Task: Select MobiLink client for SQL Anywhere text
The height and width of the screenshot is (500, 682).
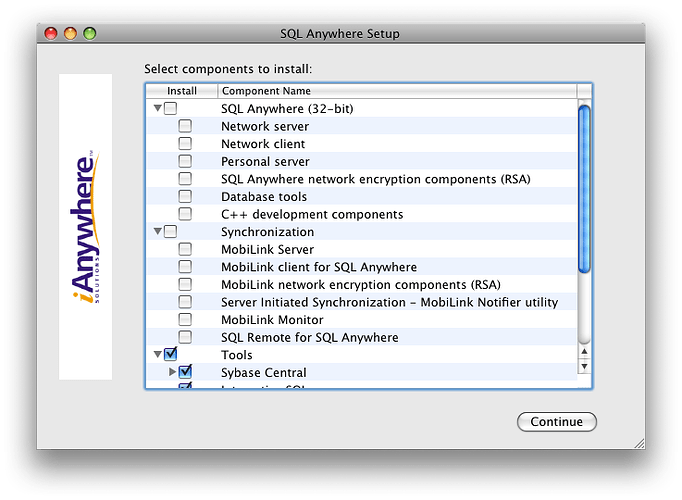Action: pos(319,267)
